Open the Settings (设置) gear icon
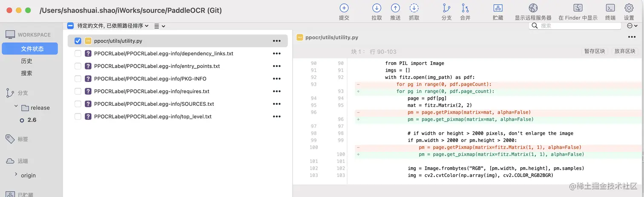This screenshot has height=197, width=644. point(629,8)
